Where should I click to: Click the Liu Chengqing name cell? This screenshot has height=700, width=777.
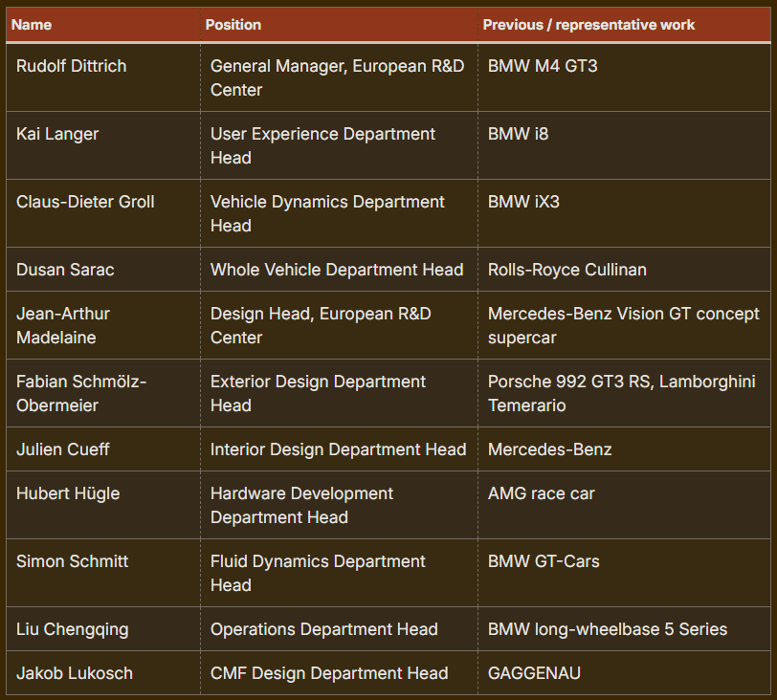click(x=103, y=628)
